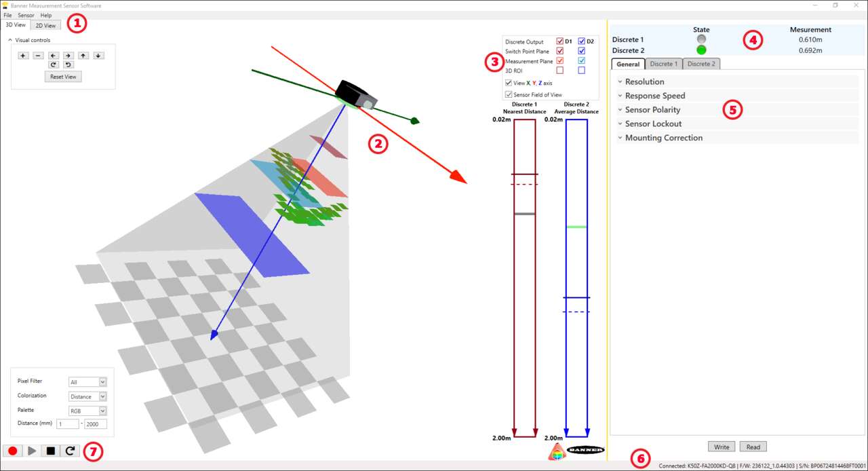
Task: Click the application icon in title bar
Action: pos(5,5)
